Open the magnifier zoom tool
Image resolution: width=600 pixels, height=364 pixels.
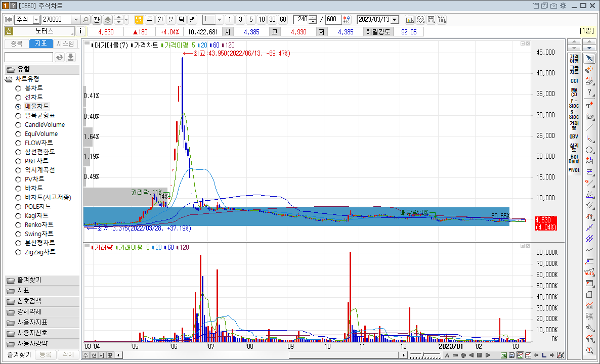589,350
